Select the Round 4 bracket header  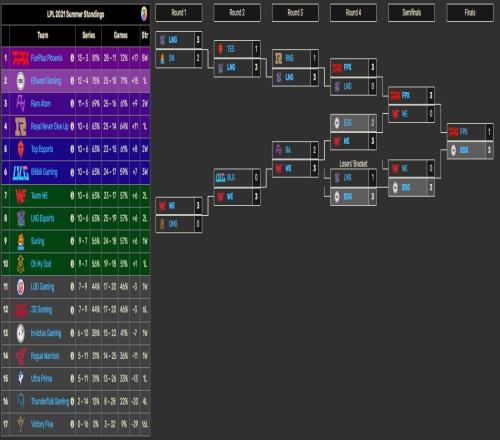coord(353,13)
